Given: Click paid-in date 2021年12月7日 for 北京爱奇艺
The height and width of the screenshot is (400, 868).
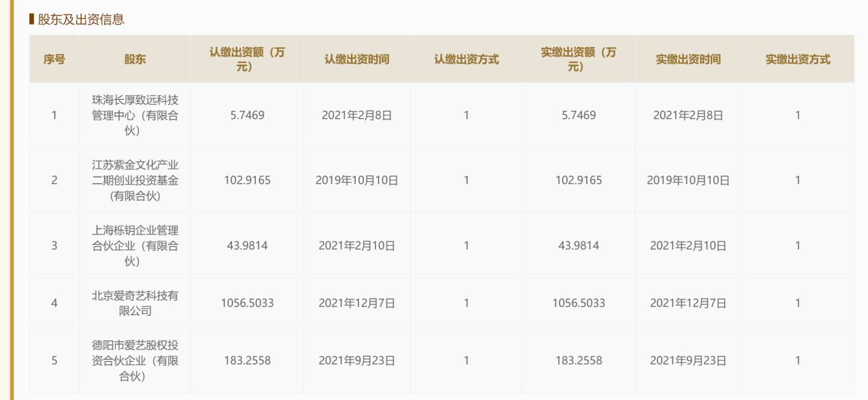Looking at the screenshot, I should pos(688,303).
